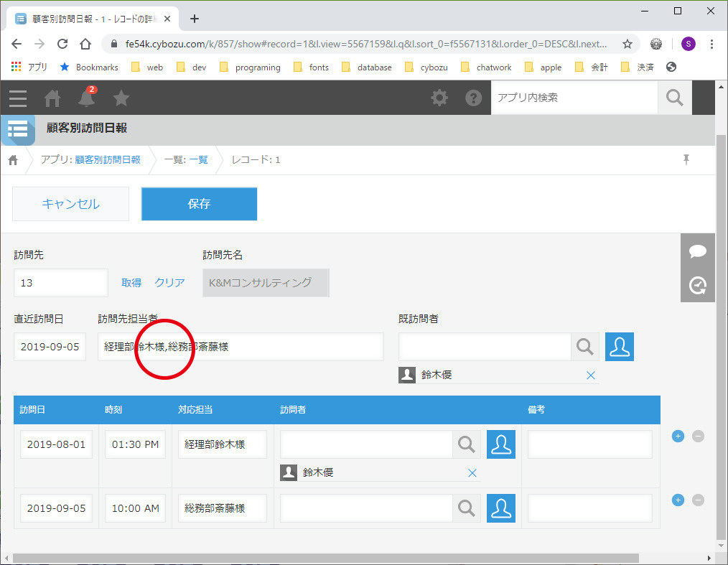The height and width of the screenshot is (565, 728).
Task: Open the record change history icon
Action: [x=697, y=285]
